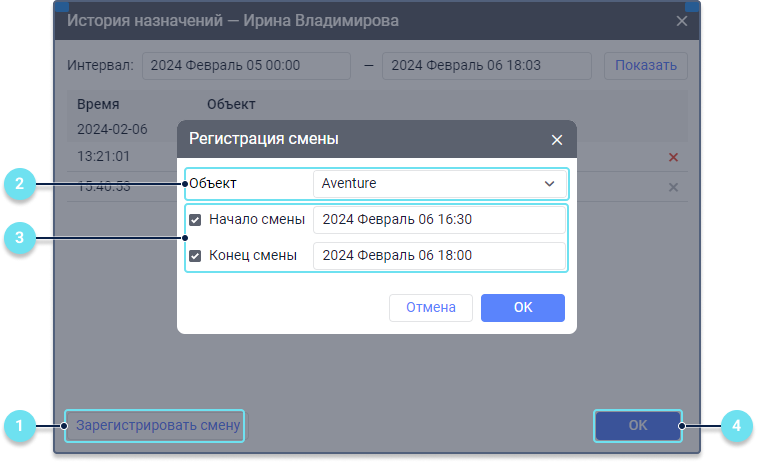Click Отмена in the Регистрация смены dialog
The image size is (757, 462).
click(x=431, y=308)
